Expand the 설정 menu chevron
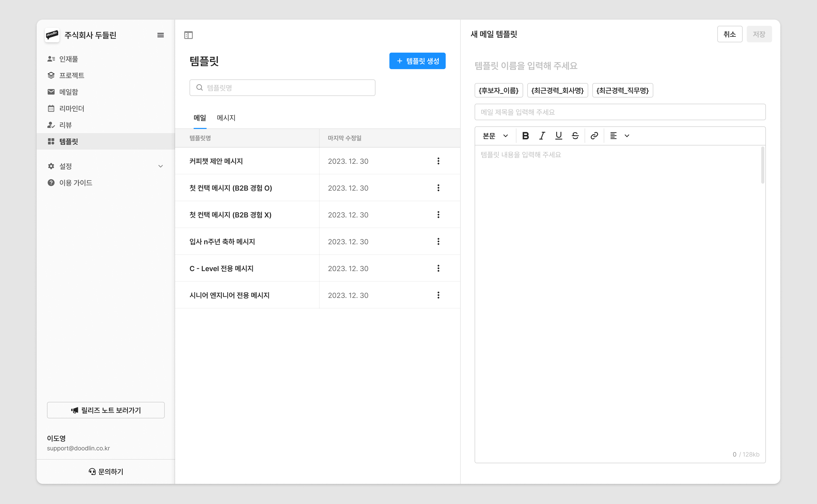Screen dimensions: 817x504 tap(160, 166)
